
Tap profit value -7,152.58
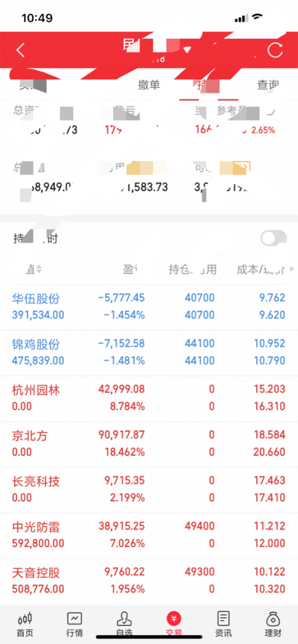coord(121,343)
